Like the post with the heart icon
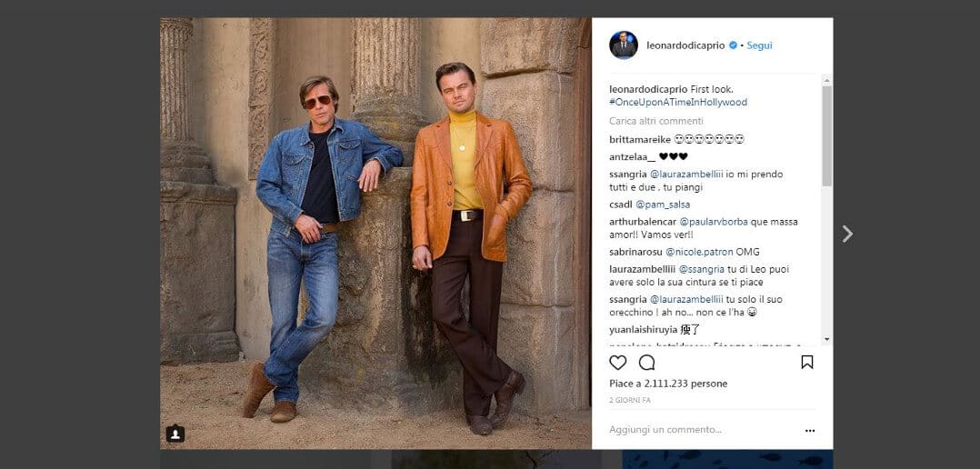This screenshot has height=469, width=980. [618, 363]
